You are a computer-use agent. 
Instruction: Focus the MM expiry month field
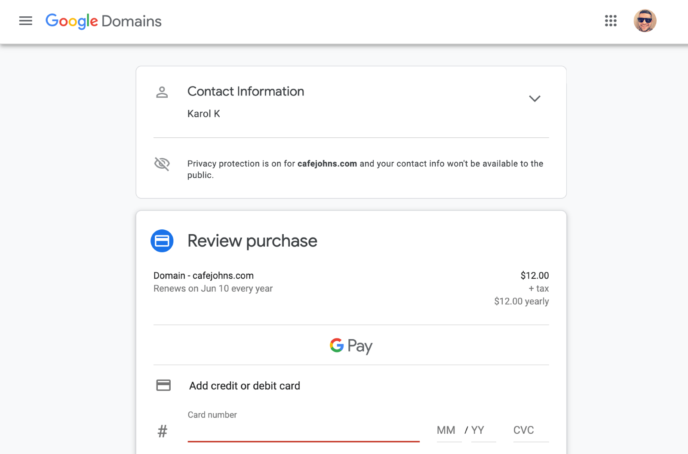(x=449, y=430)
